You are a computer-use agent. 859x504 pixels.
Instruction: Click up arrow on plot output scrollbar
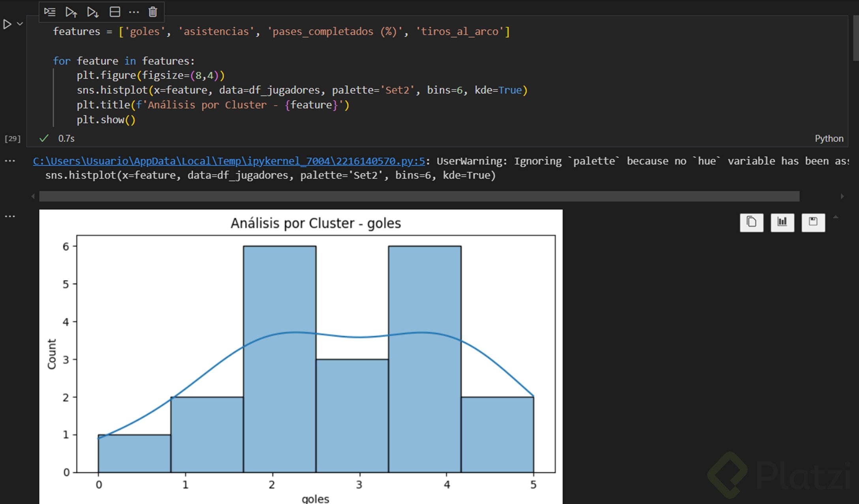pos(835,217)
